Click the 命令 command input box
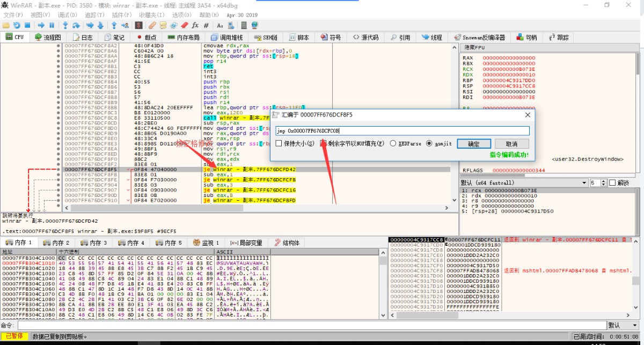The image size is (644, 345). (312, 325)
